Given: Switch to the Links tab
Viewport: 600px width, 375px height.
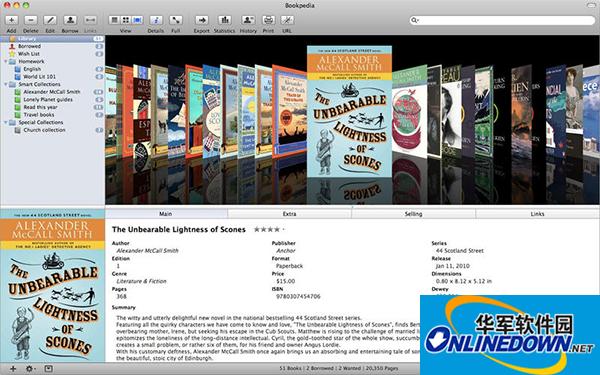Looking at the screenshot, I should 538,214.
